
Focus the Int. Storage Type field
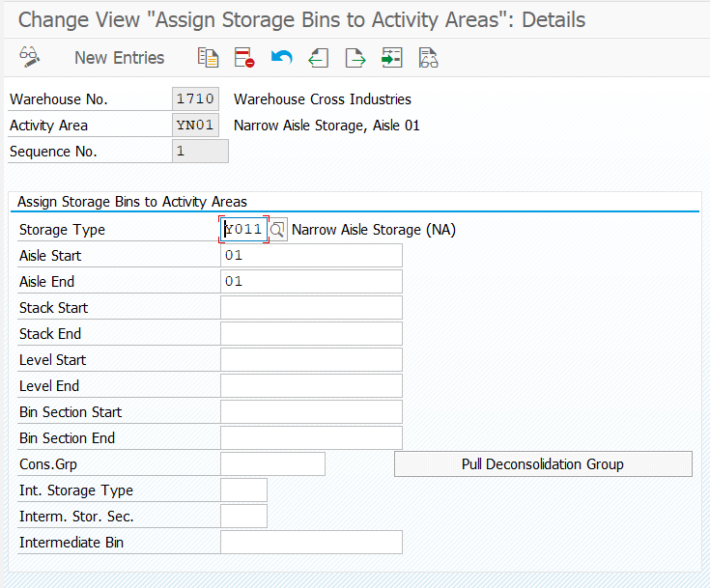[x=243, y=490]
